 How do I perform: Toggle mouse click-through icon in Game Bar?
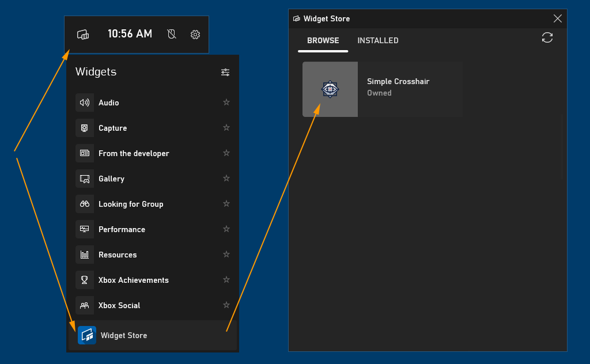click(x=172, y=34)
